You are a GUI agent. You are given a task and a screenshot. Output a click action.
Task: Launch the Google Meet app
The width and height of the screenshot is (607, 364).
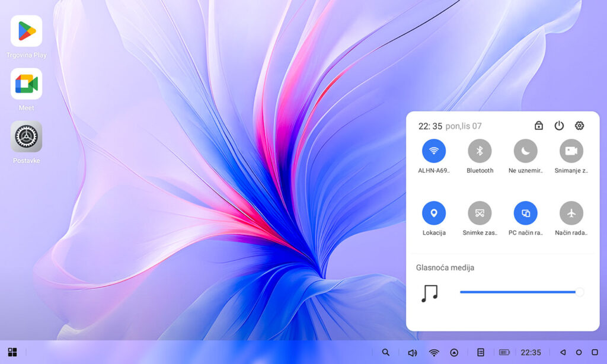click(x=27, y=84)
